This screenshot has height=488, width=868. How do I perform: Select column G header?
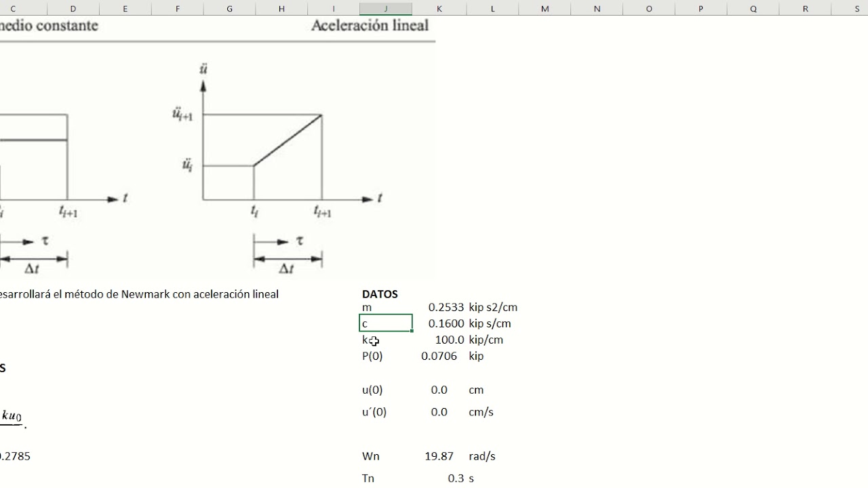pyautogui.click(x=229, y=8)
